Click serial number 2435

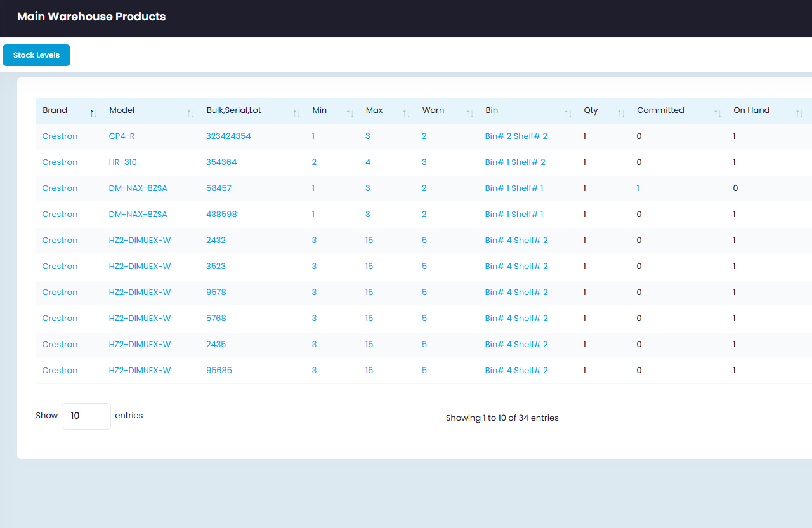tap(216, 345)
